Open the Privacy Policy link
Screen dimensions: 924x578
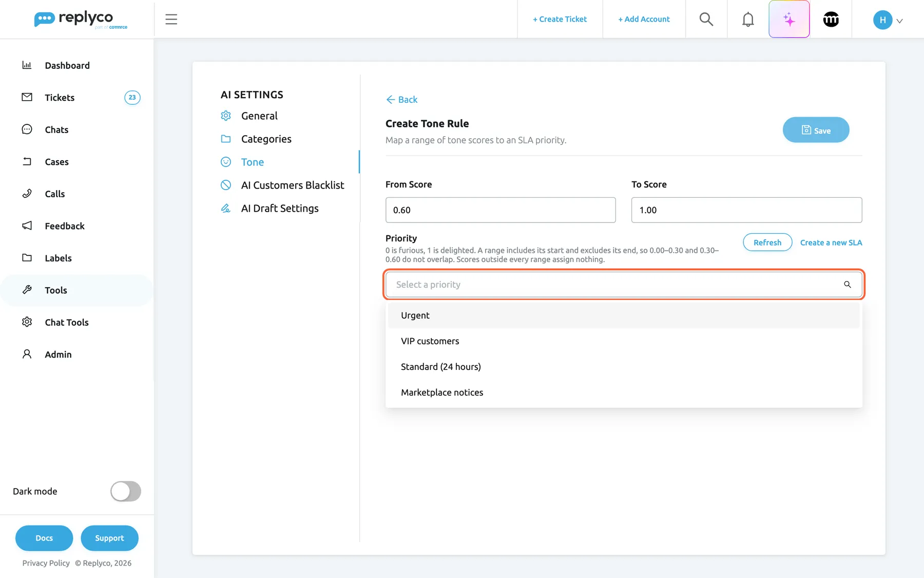pyautogui.click(x=46, y=563)
